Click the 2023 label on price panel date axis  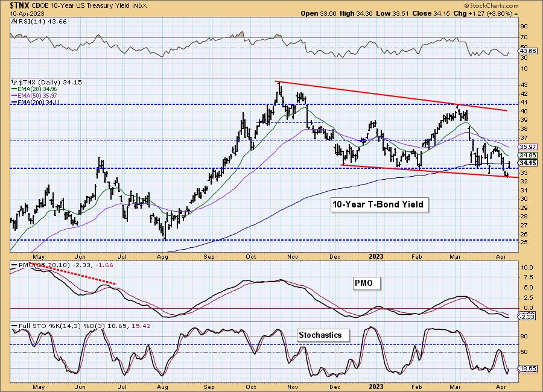pyautogui.click(x=376, y=256)
